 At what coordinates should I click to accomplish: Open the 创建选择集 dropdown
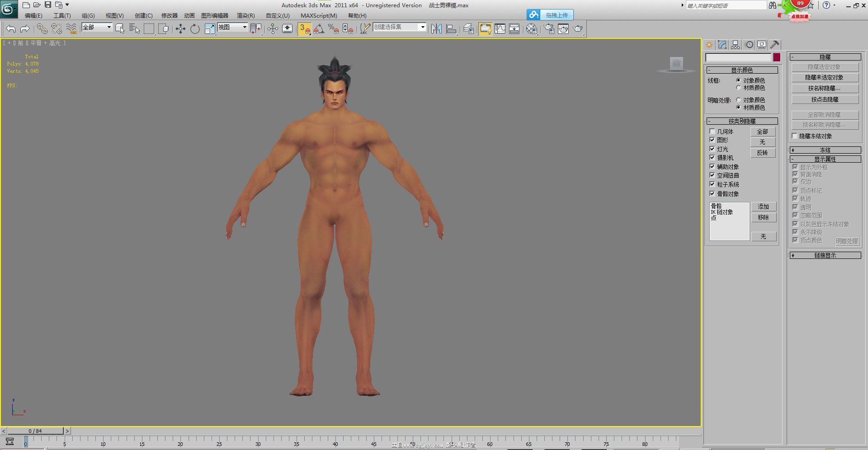point(399,28)
